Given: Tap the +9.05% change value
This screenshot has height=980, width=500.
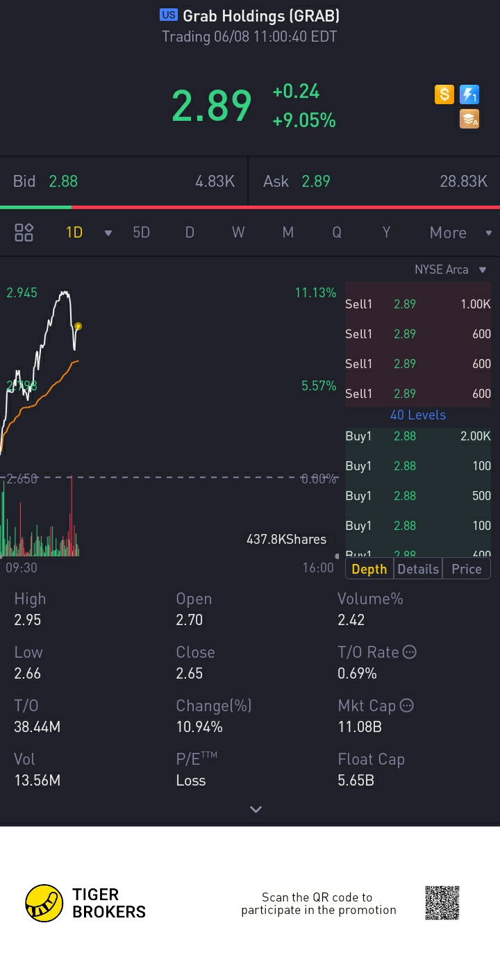Looking at the screenshot, I should 304,120.
